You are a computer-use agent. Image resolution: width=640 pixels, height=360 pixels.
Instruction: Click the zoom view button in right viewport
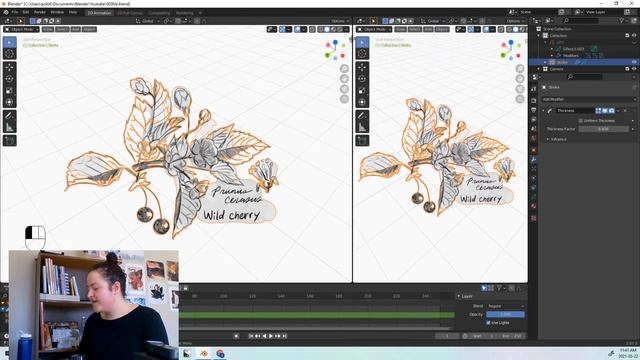click(x=520, y=69)
